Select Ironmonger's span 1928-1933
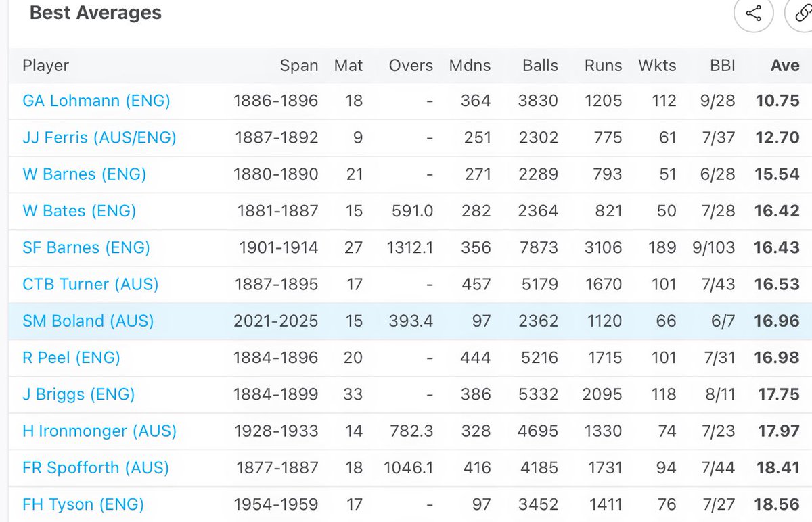This screenshot has width=812, height=522. coord(276,431)
